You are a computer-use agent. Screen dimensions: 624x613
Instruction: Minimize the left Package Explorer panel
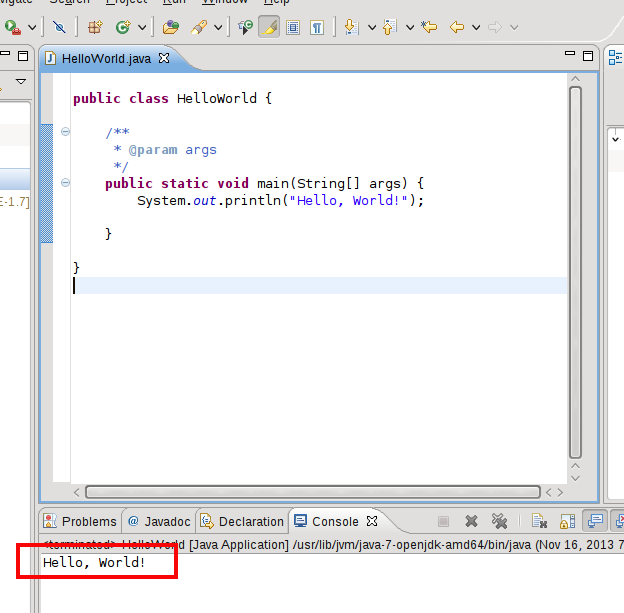point(5,53)
